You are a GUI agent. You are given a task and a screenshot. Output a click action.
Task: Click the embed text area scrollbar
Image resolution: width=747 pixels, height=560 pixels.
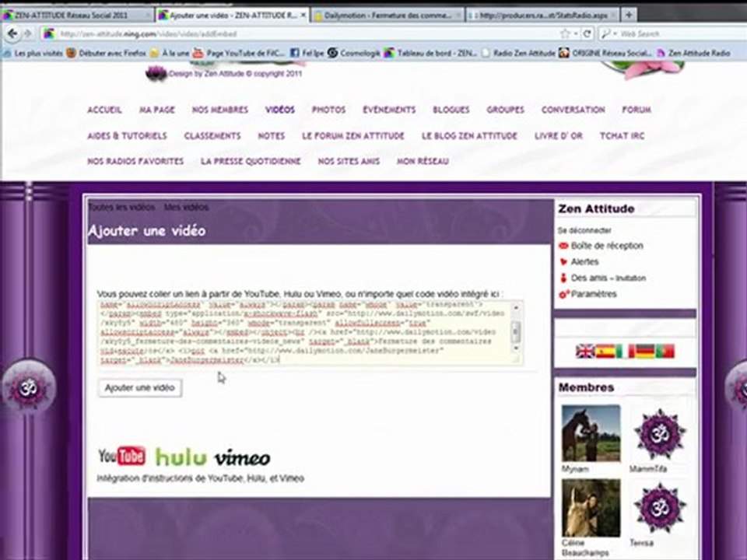[516, 330]
